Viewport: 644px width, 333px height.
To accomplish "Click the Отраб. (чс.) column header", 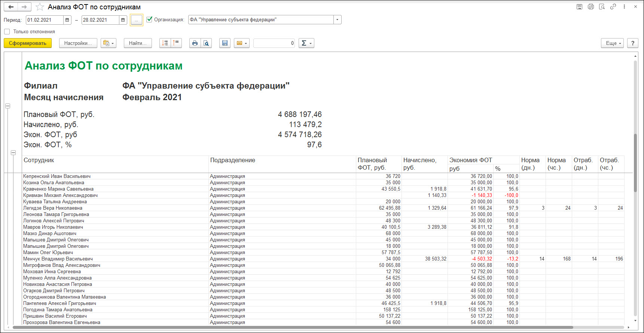I will (611, 164).
